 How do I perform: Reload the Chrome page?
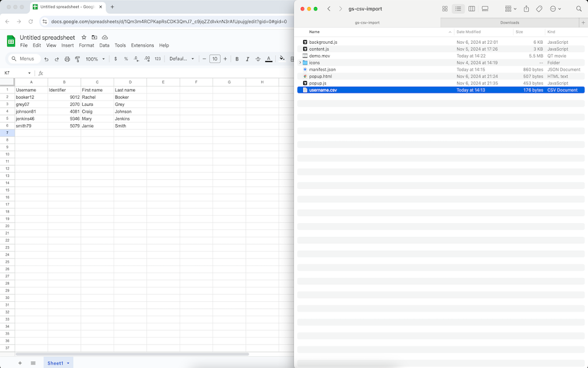[31, 22]
